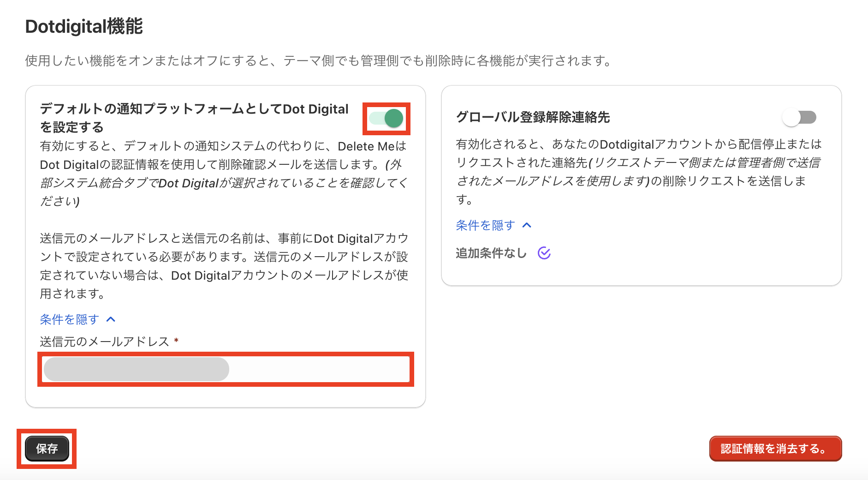Click the Dotdigital機能 heading

pyautogui.click(x=84, y=26)
